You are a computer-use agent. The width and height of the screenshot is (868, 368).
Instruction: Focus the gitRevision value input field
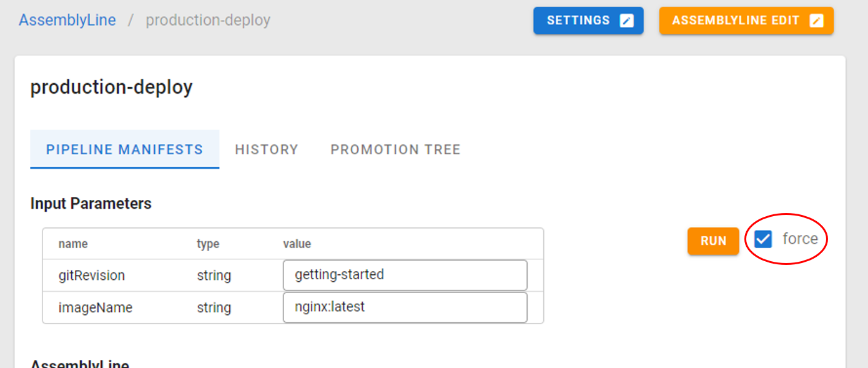point(405,275)
